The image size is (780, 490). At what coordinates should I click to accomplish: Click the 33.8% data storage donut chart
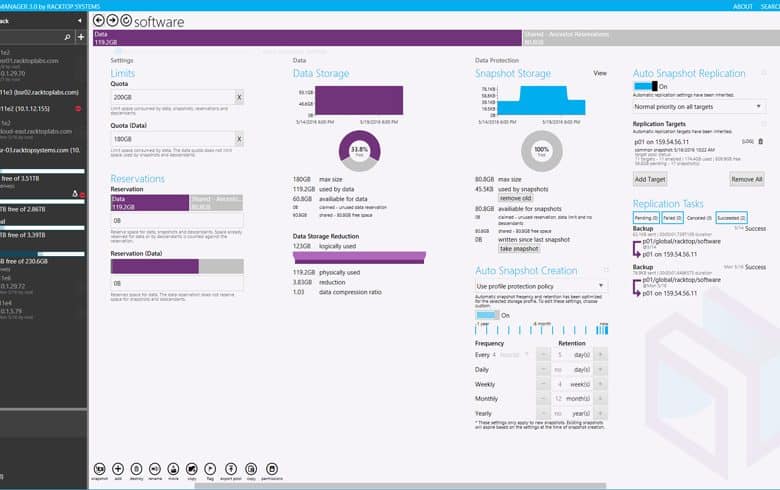click(359, 151)
